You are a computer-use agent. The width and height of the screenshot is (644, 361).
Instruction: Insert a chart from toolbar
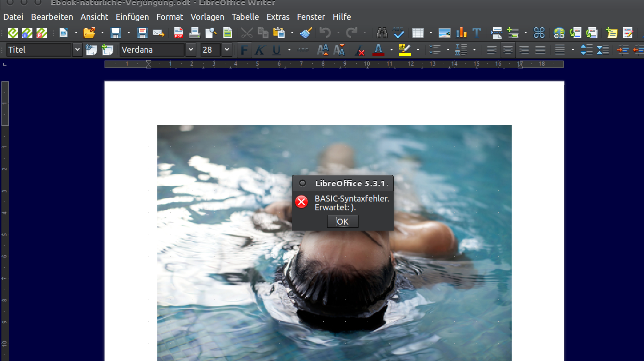tap(461, 33)
